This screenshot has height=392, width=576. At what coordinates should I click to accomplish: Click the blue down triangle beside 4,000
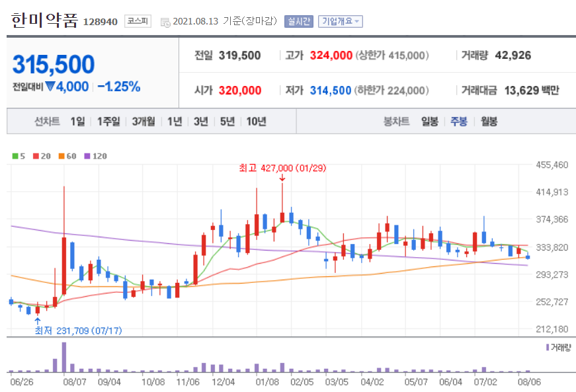click(x=50, y=87)
